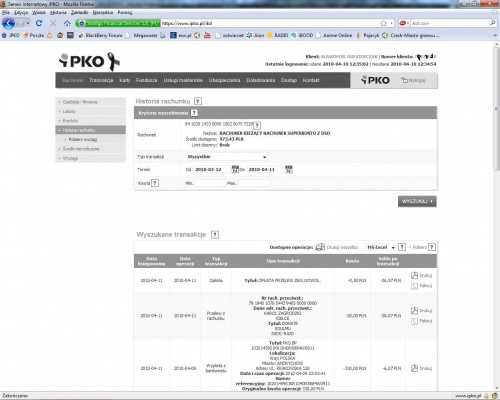Open the Historia menu in Firefox menu bar

58,12
